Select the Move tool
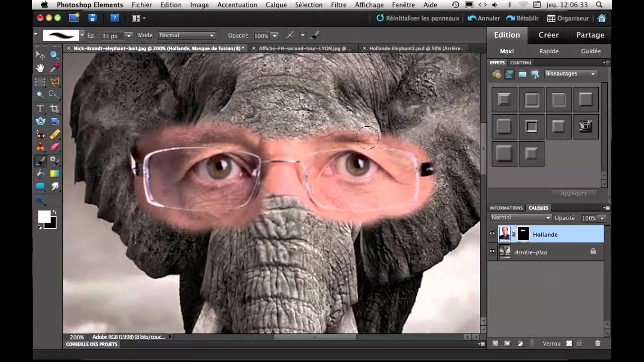The image size is (644, 362). coord(40,55)
